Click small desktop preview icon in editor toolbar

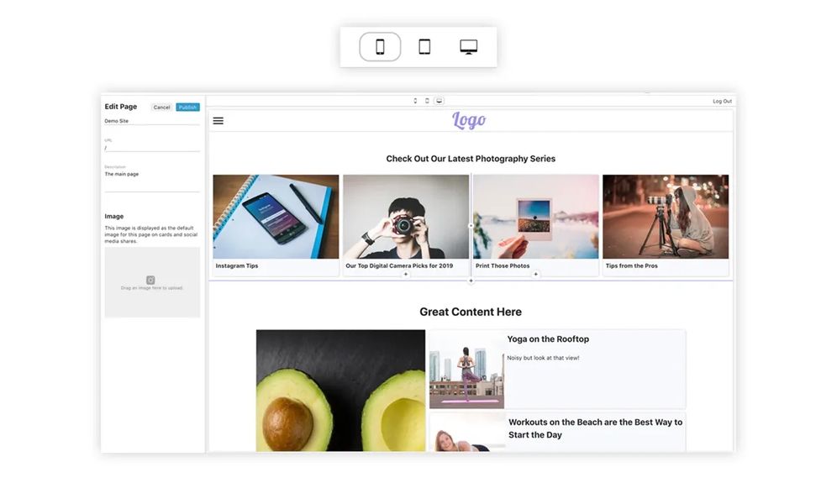point(439,101)
